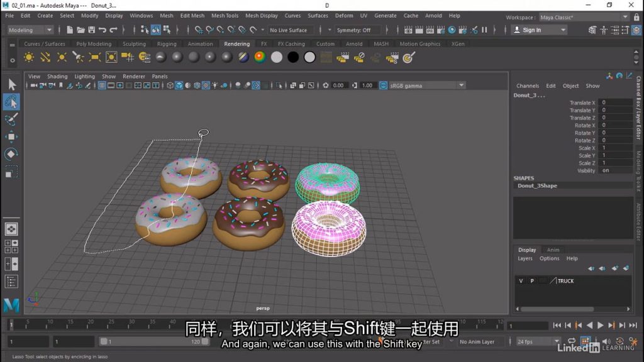Open the Outliner from the left sidebar

pyautogui.click(x=11, y=282)
